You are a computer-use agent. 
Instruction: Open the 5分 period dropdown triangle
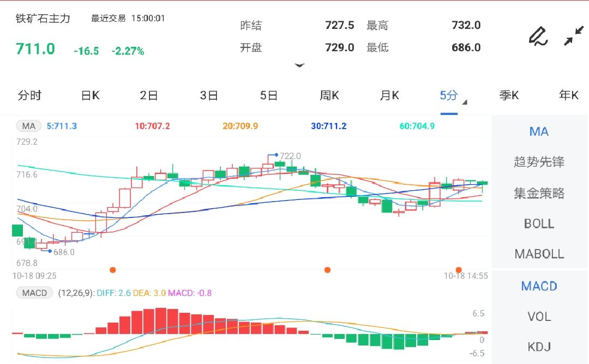tap(465, 102)
